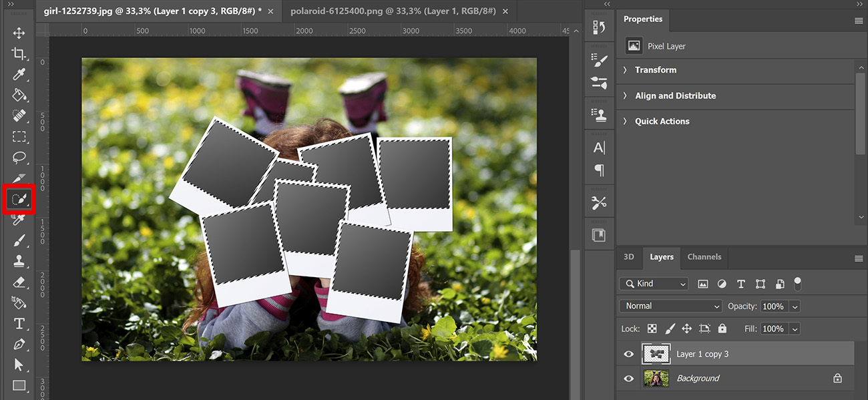Open the blend mode dropdown showing Normal
Screen dimensions: 868x400
670,306
